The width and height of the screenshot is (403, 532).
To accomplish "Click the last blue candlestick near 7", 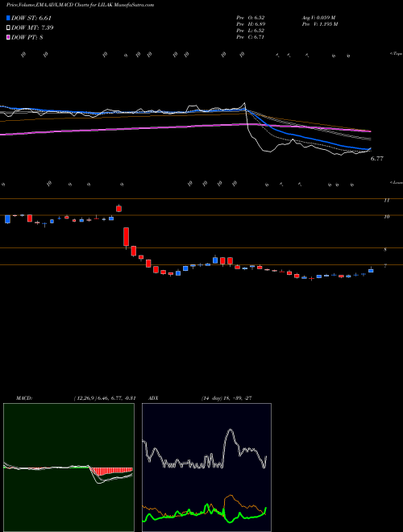I will 371,270.
